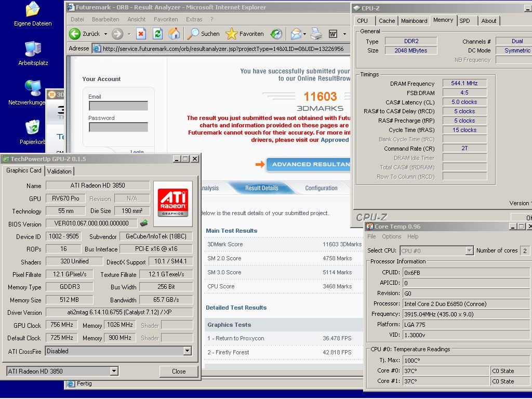Switch to the Cache tab in CPU-Z
Image resolution: width=532 pixels, height=399 pixels.
coord(387,21)
